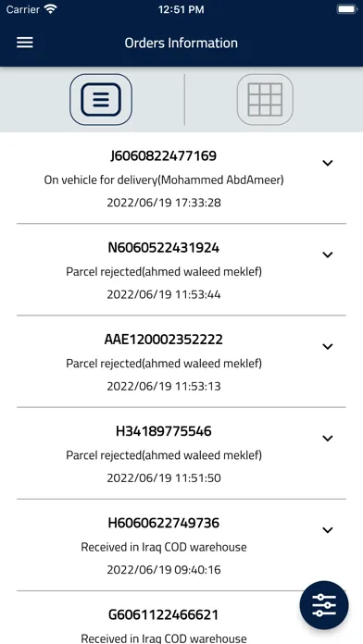Tap the 12:51 PM clock
363x644 pixels.
coord(181,9)
